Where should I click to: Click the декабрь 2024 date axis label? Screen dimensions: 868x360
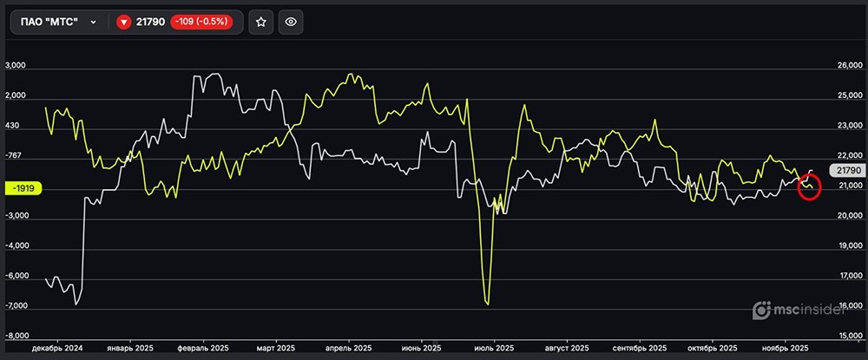tap(57, 346)
